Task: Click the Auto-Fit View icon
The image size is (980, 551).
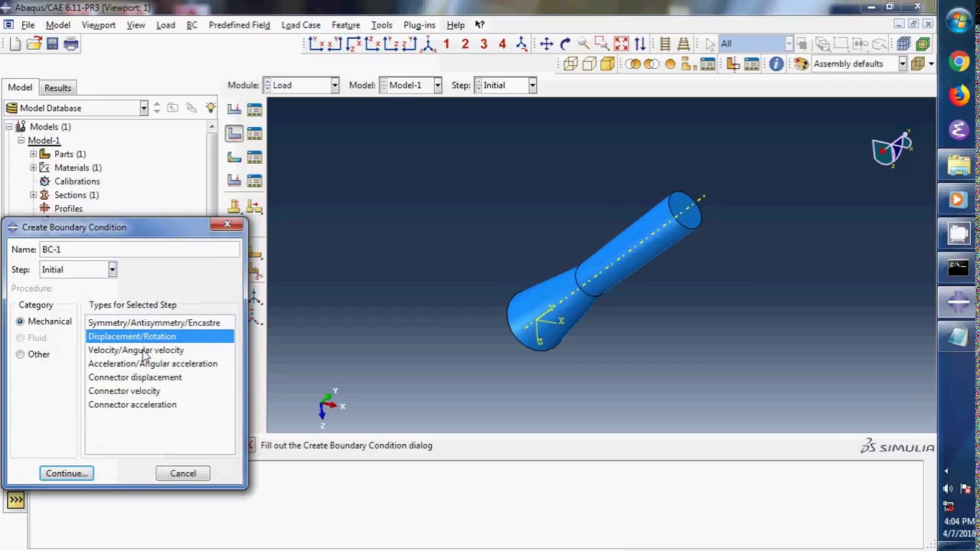Action: (x=621, y=44)
